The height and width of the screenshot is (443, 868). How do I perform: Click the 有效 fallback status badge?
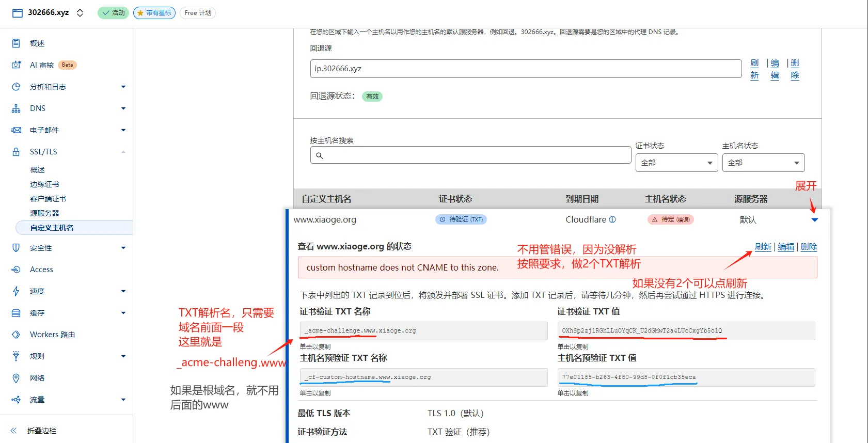[372, 97]
